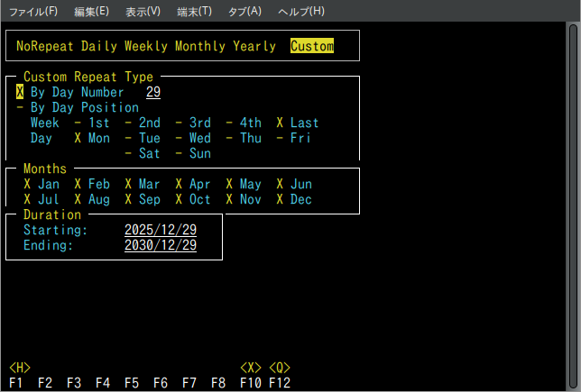Open the タブ(A) menu
The image size is (581, 392).
click(x=243, y=11)
